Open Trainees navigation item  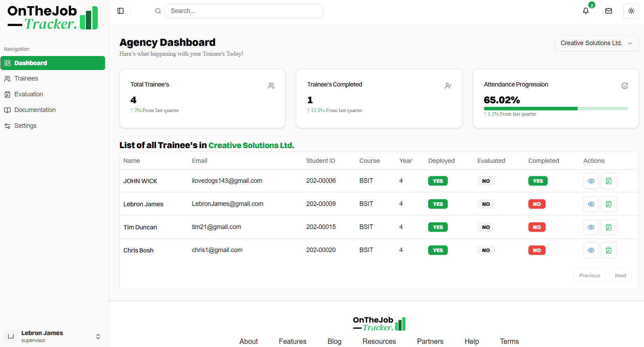pos(53,79)
